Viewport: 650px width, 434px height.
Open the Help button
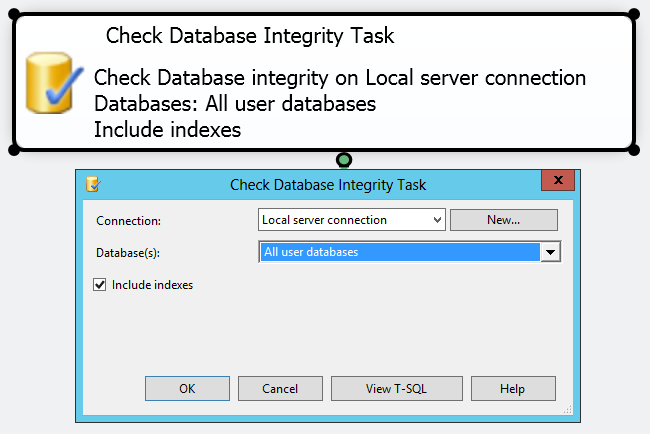[x=512, y=389]
